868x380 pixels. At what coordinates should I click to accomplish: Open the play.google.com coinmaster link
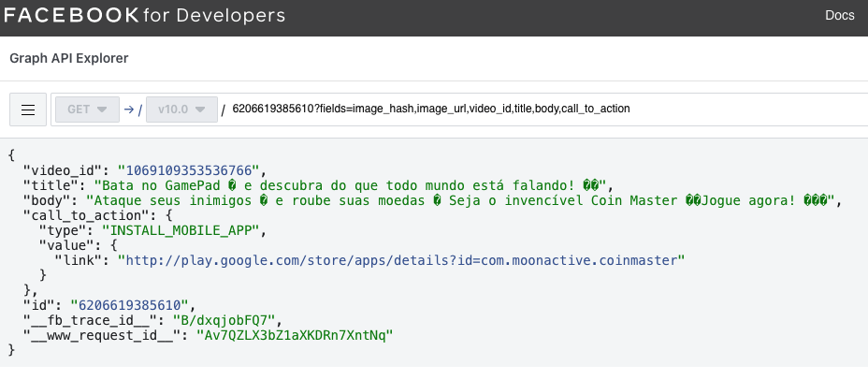coord(401,260)
